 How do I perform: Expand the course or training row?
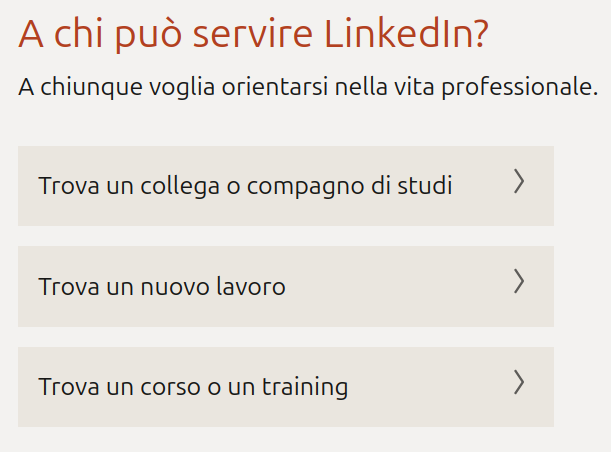click(x=285, y=387)
